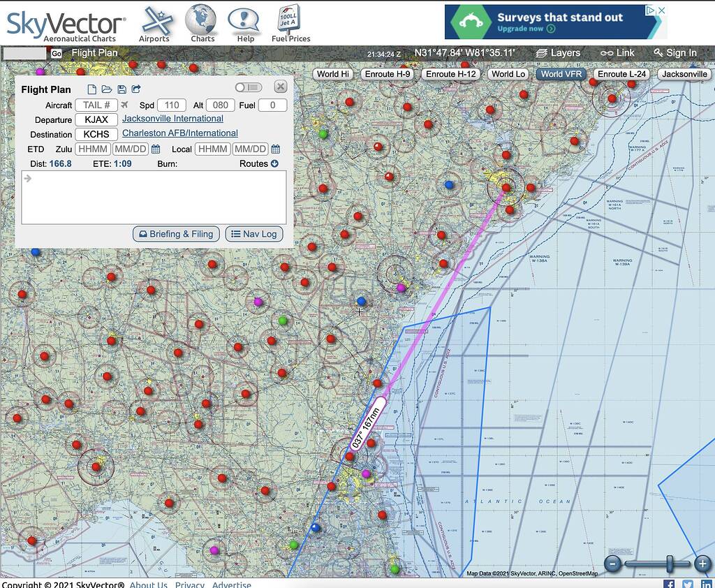Screen dimensions: 715x588
Task: Switch to the World VFR chart
Action: pyautogui.click(x=561, y=73)
